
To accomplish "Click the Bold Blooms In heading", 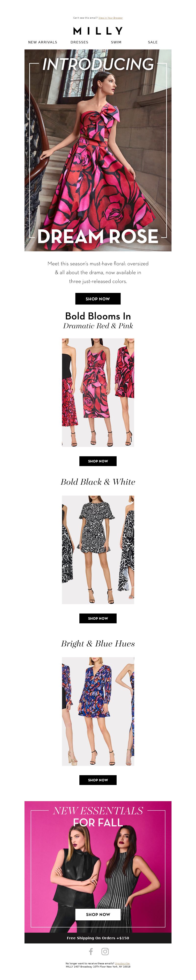I will point(98,316).
